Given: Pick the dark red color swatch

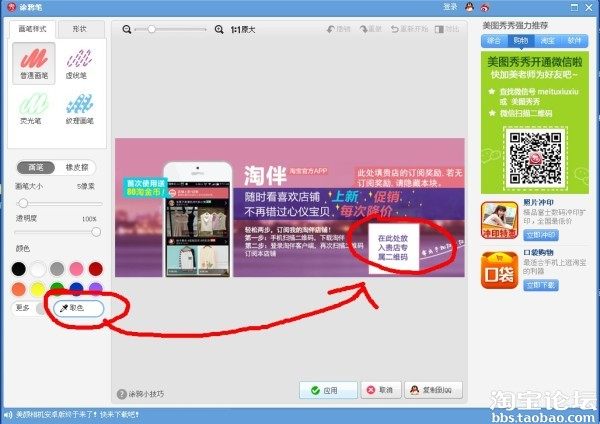Looking at the screenshot, I should coord(96,269).
